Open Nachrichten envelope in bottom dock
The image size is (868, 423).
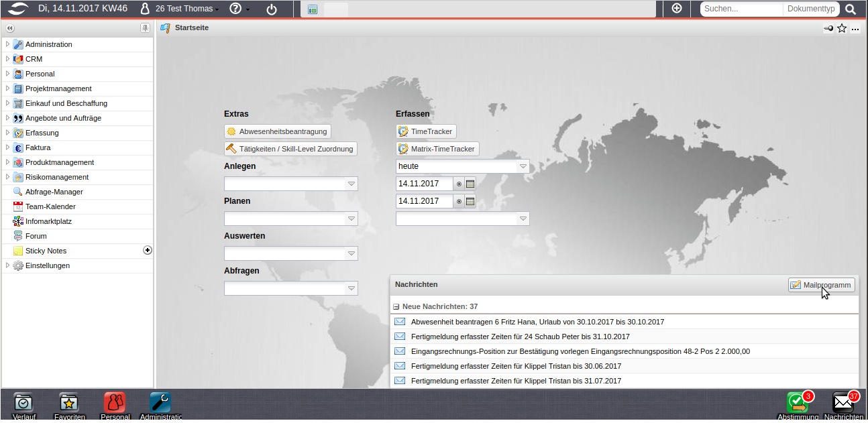tap(843, 404)
